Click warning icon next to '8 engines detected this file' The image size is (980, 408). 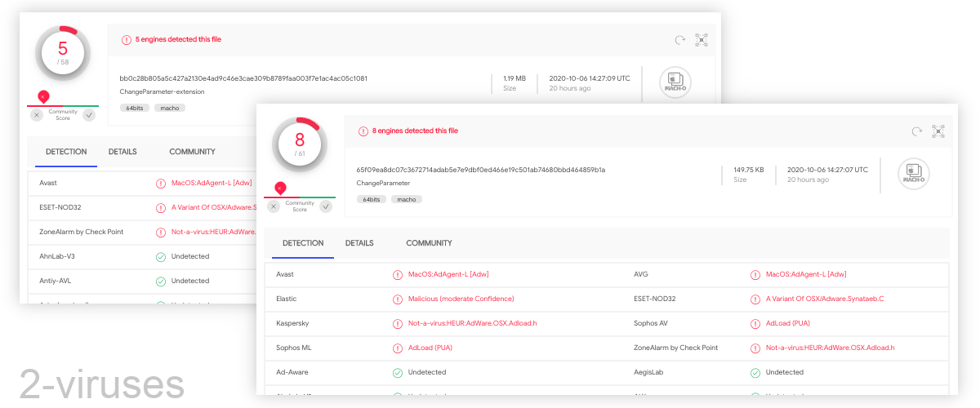[x=363, y=131]
